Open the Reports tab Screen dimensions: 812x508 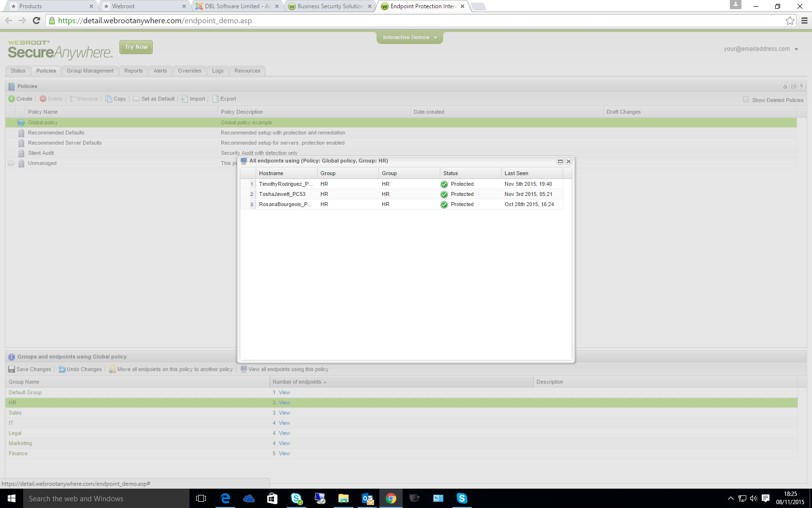pos(133,71)
